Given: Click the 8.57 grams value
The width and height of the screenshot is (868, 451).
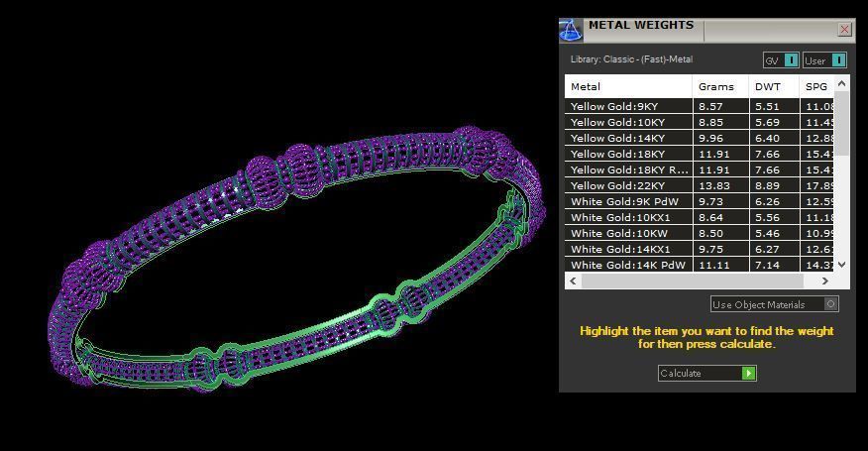Looking at the screenshot, I should point(710,106).
